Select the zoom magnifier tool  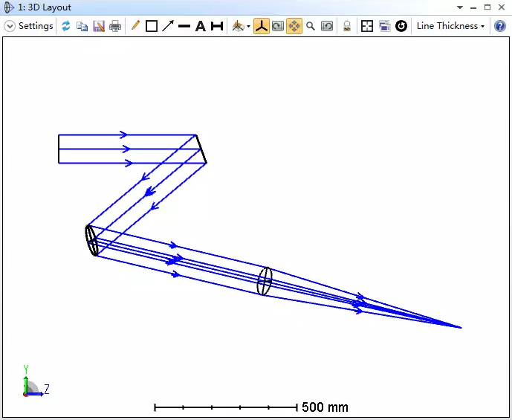point(311,26)
